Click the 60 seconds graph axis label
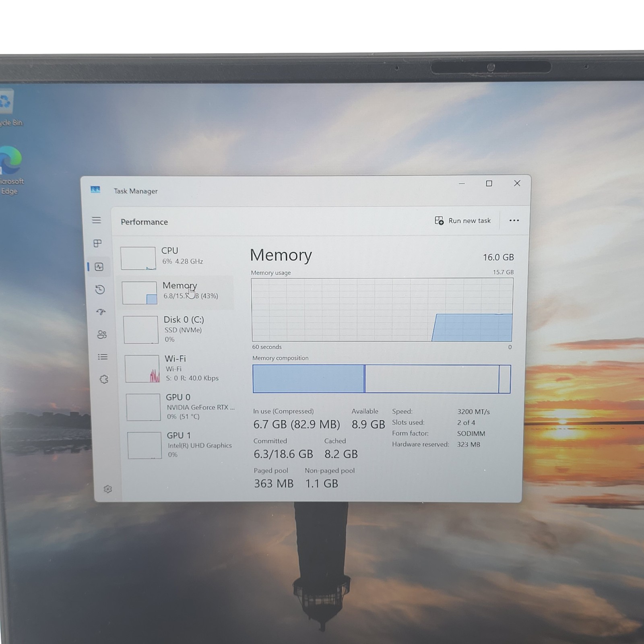 [x=267, y=347]
